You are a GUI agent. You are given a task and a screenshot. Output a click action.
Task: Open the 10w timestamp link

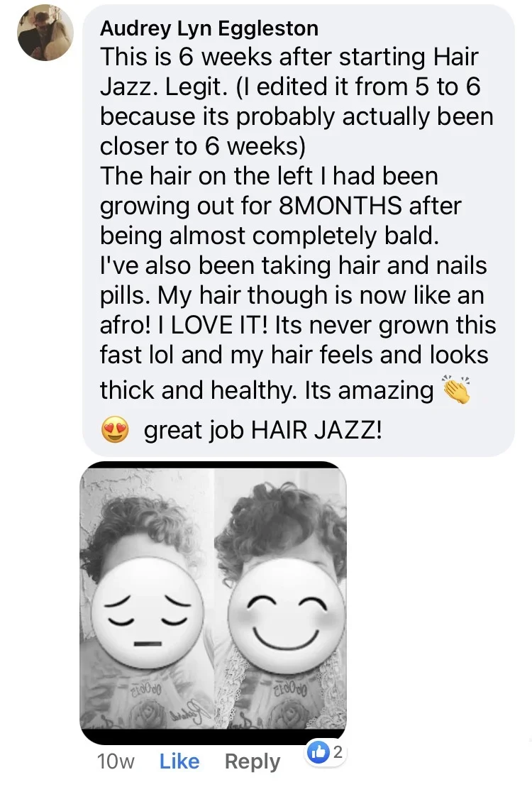tap(116, 761)
